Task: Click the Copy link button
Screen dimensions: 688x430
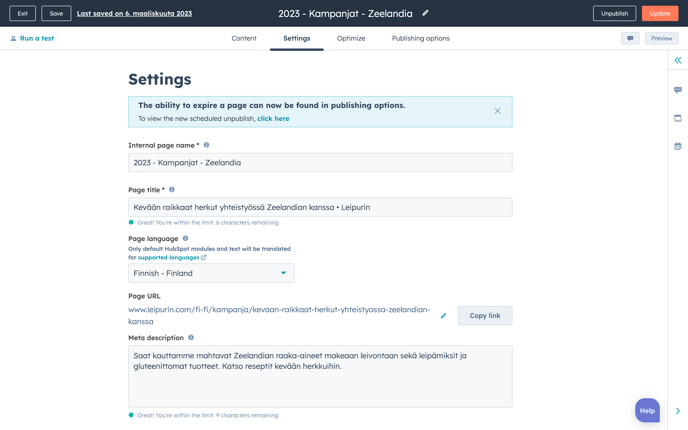Action: (x=485, y=315)
